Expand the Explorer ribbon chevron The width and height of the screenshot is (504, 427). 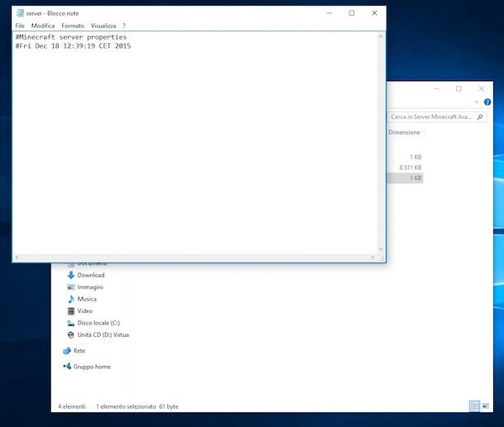point(477,102)
